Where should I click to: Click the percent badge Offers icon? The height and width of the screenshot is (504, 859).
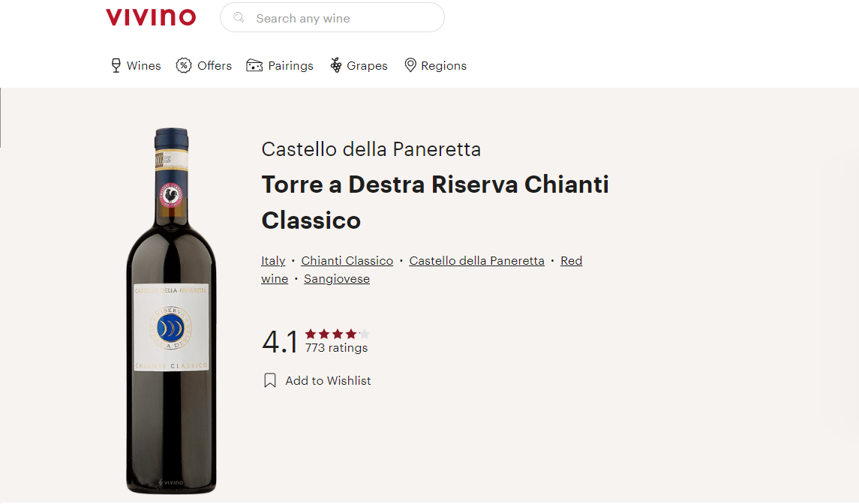pos(184,65)
